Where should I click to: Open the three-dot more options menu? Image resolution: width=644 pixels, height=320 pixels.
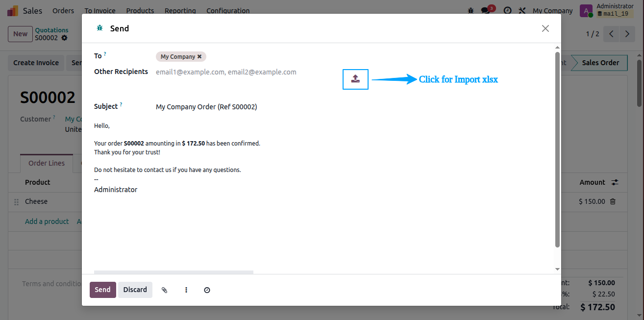coord(186,290)
